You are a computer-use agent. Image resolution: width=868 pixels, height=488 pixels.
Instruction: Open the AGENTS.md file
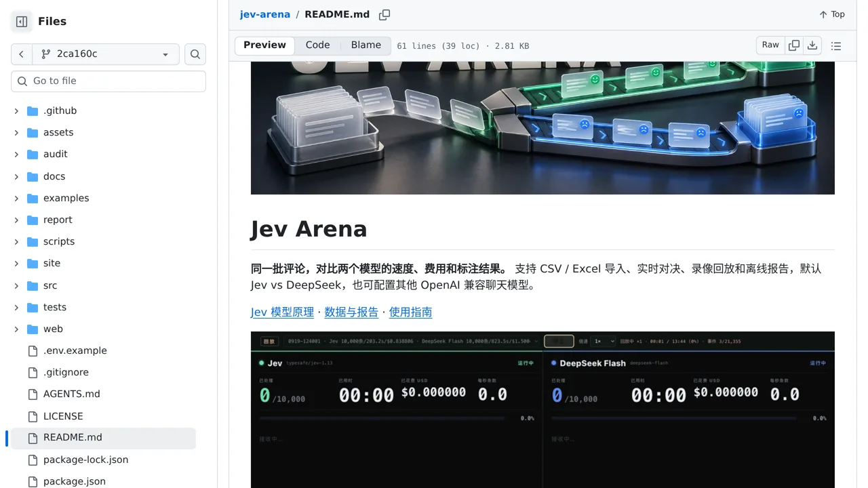coord(71,394)
